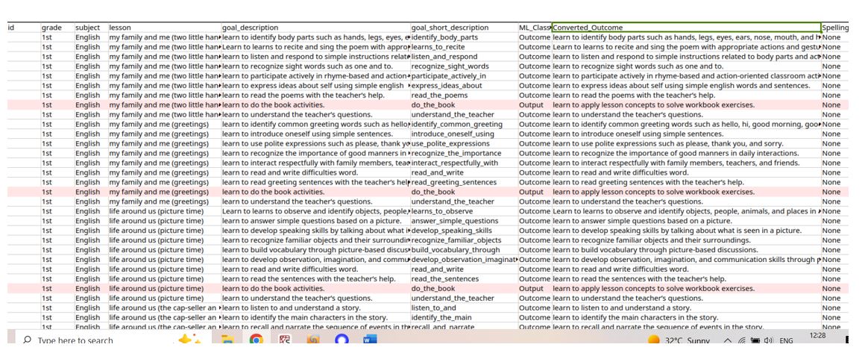
Task: Click cell listen_to_and
Action: point(464,307)
